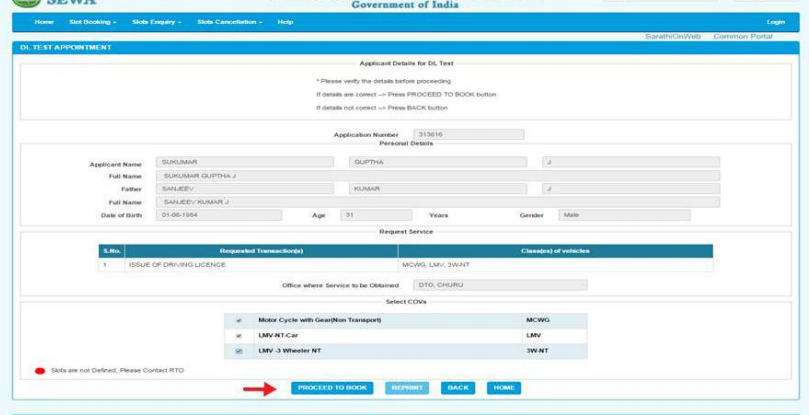Open the Home menu item
The height and width of the screenshot is (415, 809).
44,22
